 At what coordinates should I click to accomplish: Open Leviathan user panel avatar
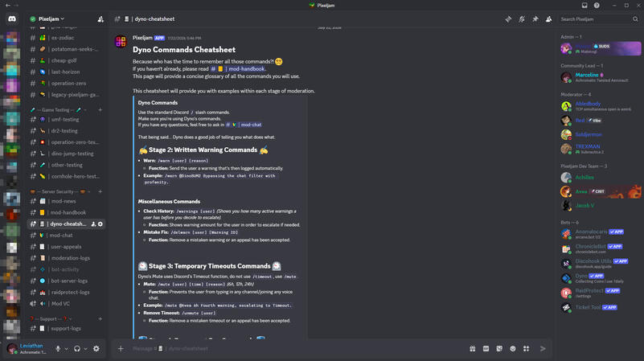pos(12,349)
